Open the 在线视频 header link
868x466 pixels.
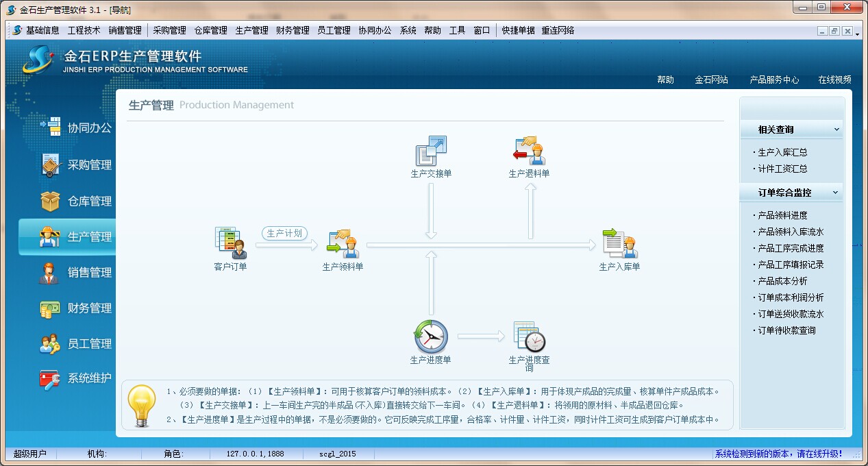[x=834, y=79]
